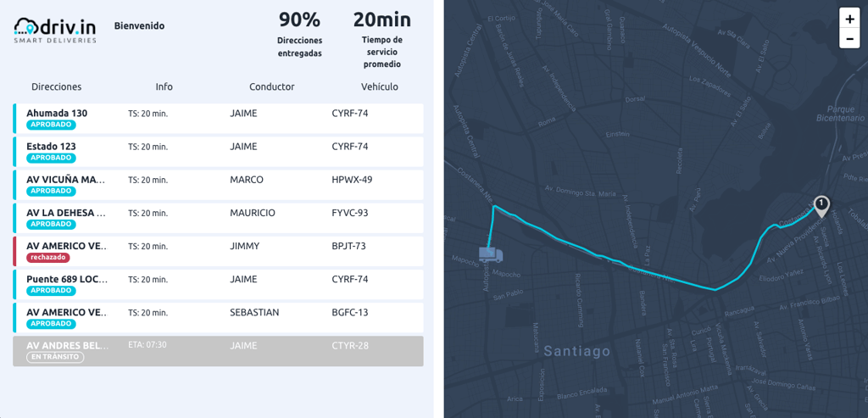This screenshot has height=418, width=868.
Task: Click the Direcciones column header
Action: [57, 86]
